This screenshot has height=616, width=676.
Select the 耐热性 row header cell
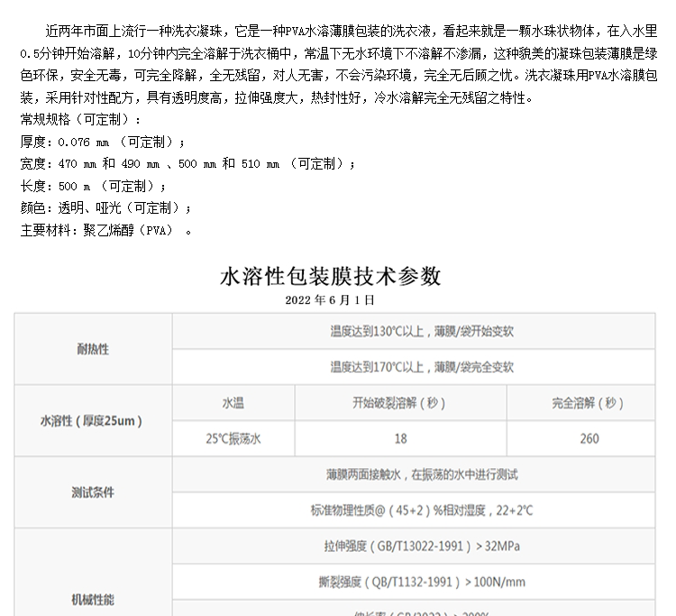coord(91,348)
